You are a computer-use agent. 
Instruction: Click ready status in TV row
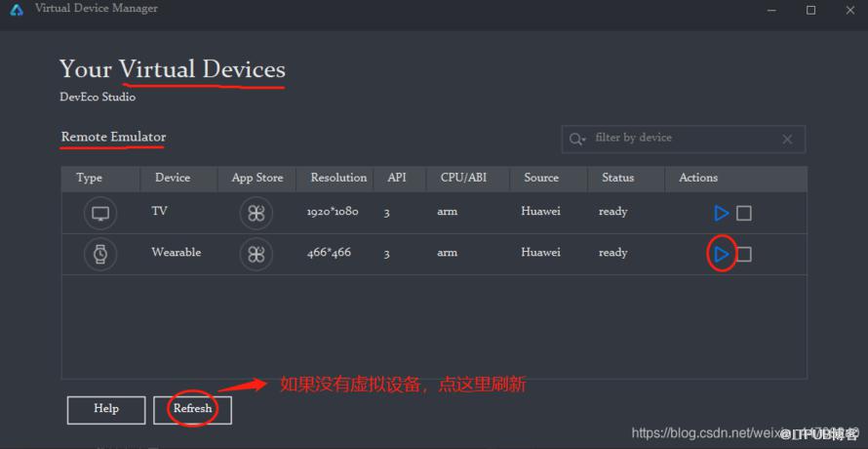[612, 213]
